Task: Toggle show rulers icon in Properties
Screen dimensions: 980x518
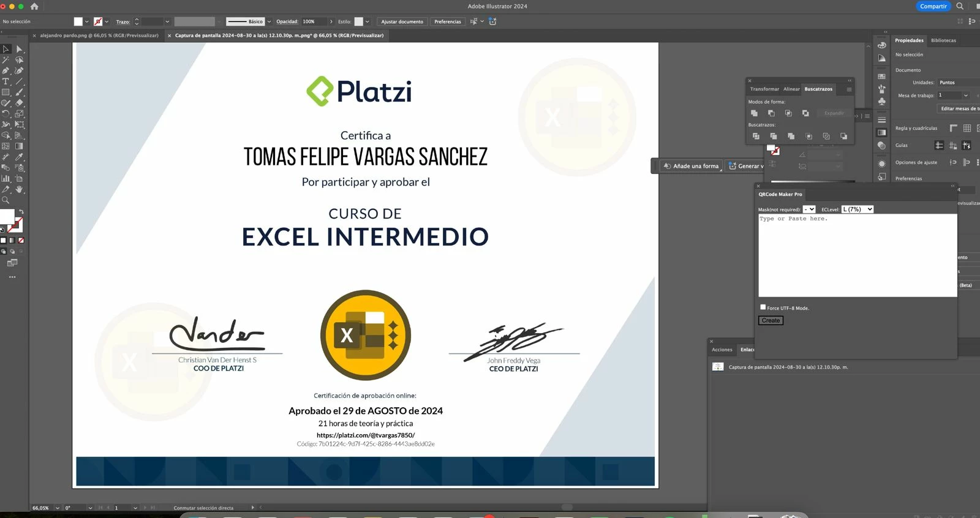Action: 953,128
